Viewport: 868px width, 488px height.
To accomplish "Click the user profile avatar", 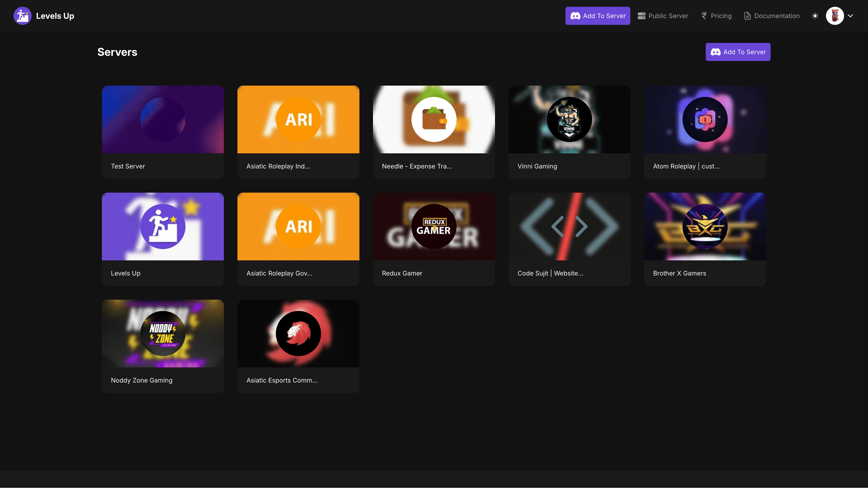I will pyautogui.click(x=835, y=16).
